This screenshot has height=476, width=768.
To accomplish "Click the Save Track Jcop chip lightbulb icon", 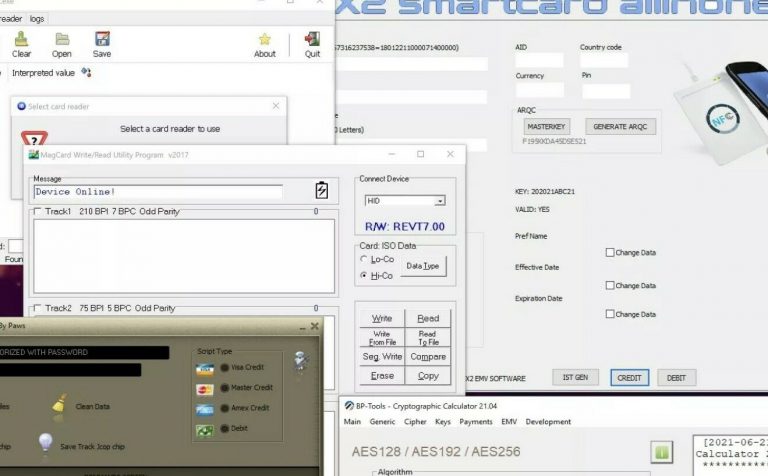I will (45, 442).
